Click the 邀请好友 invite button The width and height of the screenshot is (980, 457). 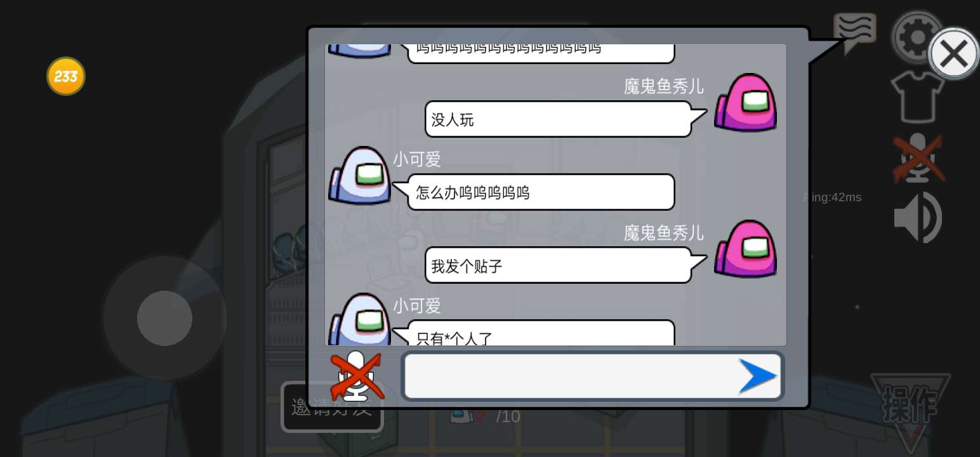(332, 407)
